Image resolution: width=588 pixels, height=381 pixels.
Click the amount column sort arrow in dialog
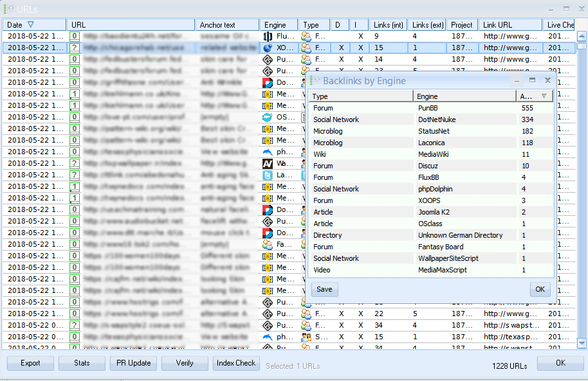click(x=544, y=96)
